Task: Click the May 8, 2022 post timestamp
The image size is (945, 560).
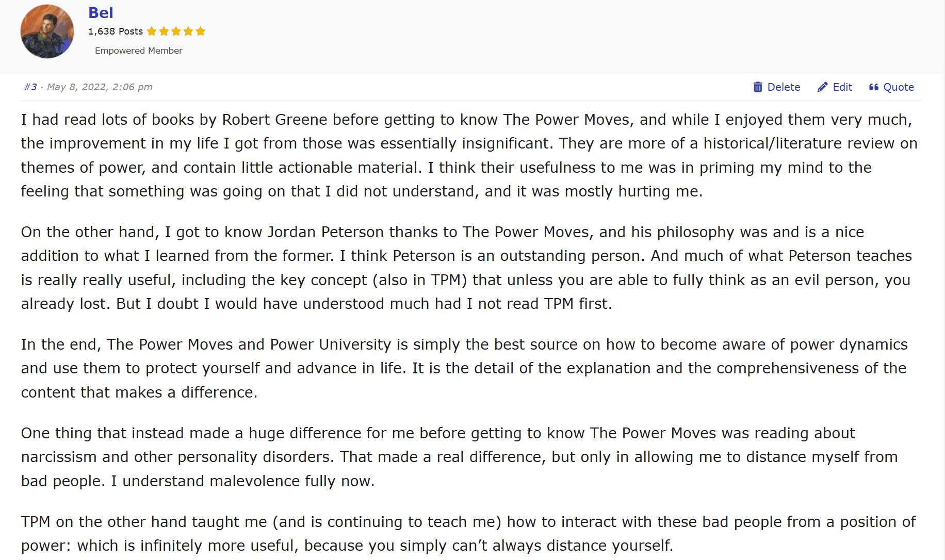Action: tap(100, 87)
